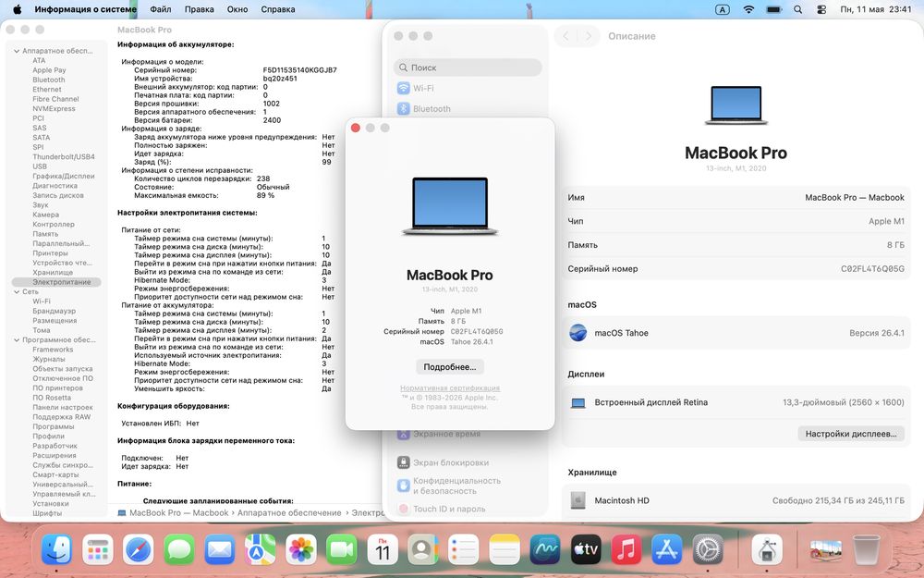Launch Freeform from the dock

tap(544, 549)
